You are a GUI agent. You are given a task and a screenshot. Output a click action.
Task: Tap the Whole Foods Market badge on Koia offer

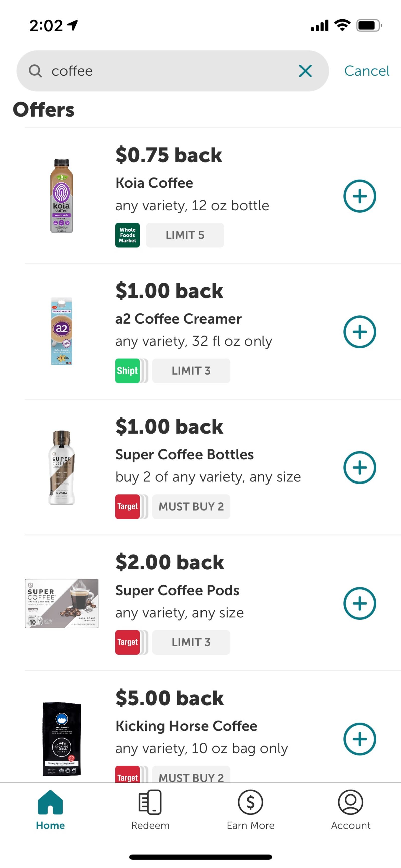pyautogui.click(x=127, y=235)
